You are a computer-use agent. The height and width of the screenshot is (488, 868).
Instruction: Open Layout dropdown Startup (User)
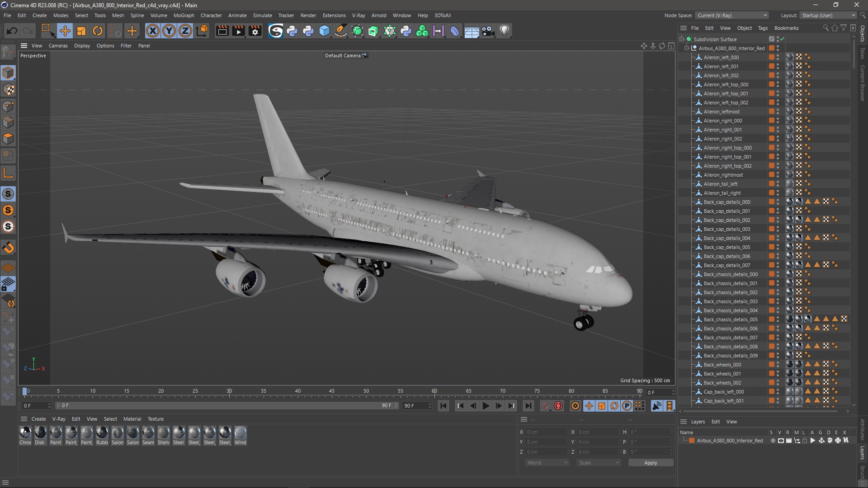click(828, 15)
